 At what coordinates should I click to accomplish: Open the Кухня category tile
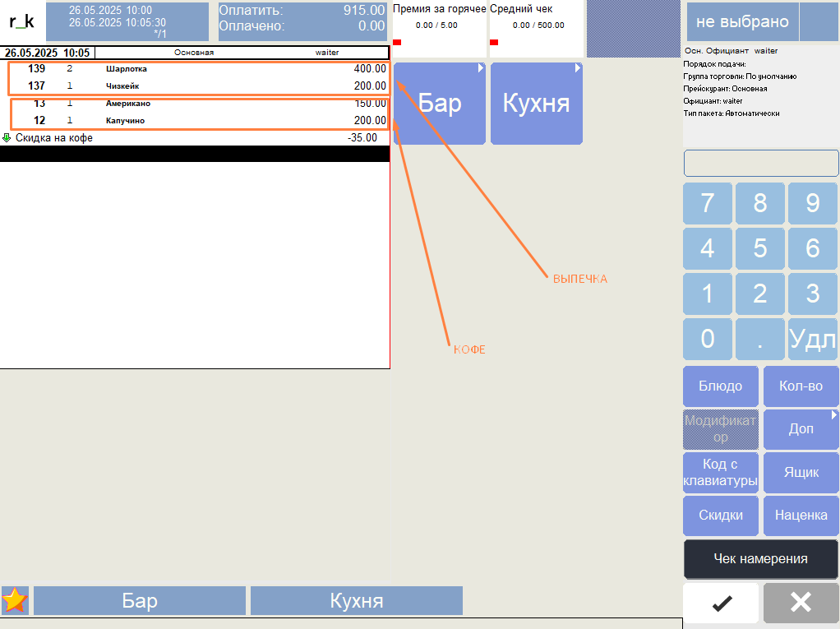point(536,104)
